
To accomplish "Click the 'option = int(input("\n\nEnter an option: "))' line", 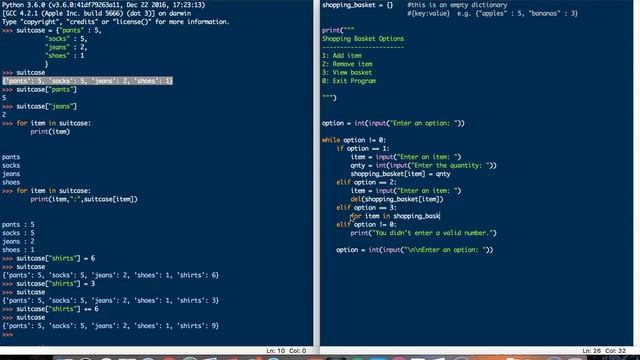I will [414, 250].
